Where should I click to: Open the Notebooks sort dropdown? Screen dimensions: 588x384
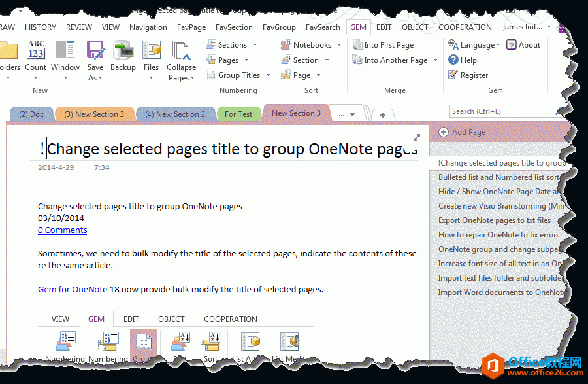point(338,45)
